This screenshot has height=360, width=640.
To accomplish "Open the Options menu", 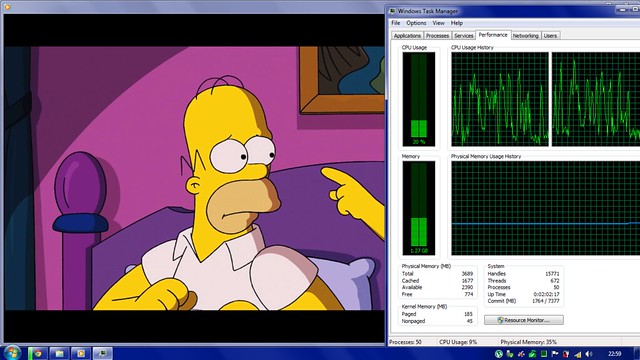I will pyautogui.click(x=416, y=23).
